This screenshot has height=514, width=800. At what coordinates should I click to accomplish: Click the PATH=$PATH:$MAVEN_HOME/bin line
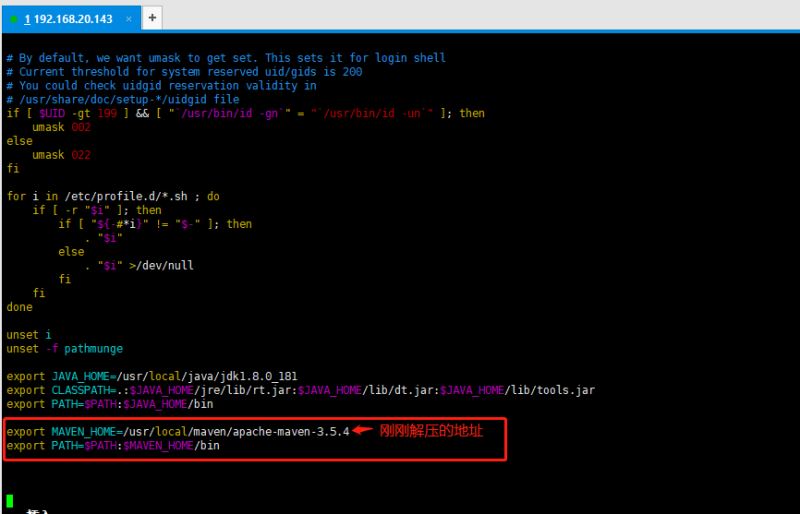pos(112,446)
